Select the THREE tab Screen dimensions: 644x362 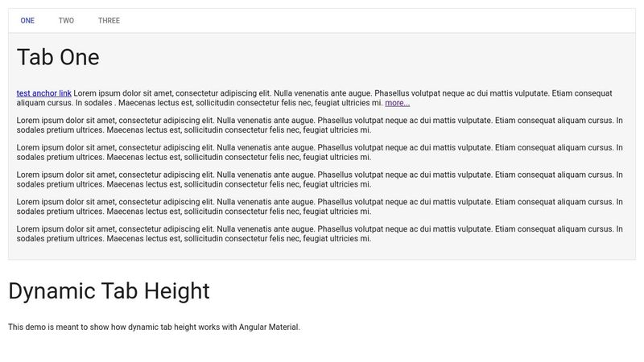(x=109, y=21)
